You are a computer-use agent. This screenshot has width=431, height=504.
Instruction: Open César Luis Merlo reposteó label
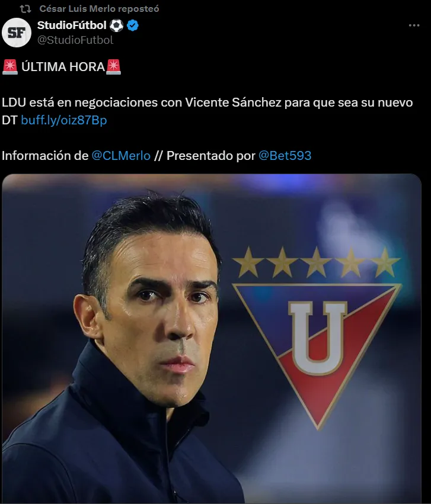(99, 9)
